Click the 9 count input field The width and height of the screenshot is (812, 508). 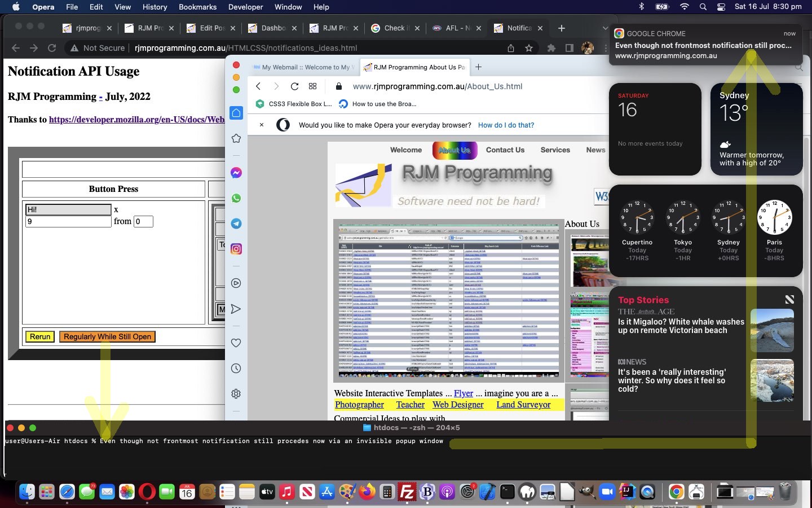click(x=68, y=221)
